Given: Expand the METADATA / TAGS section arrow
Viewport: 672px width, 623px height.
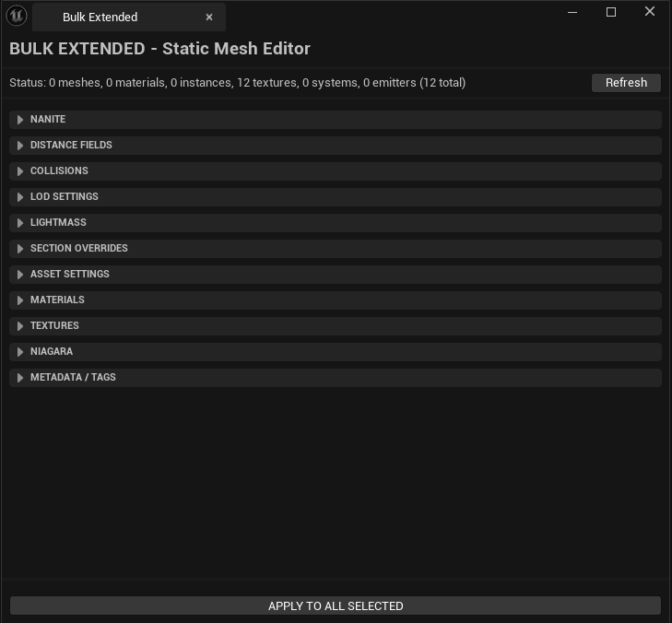Looking at the screenshot, I should 20,378.
